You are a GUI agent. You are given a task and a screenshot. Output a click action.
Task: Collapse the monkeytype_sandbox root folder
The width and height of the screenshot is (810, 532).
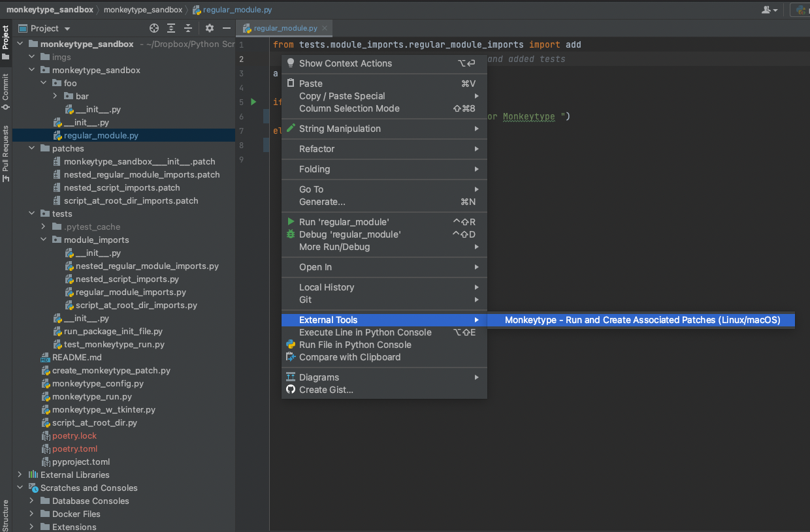(20, 44)
